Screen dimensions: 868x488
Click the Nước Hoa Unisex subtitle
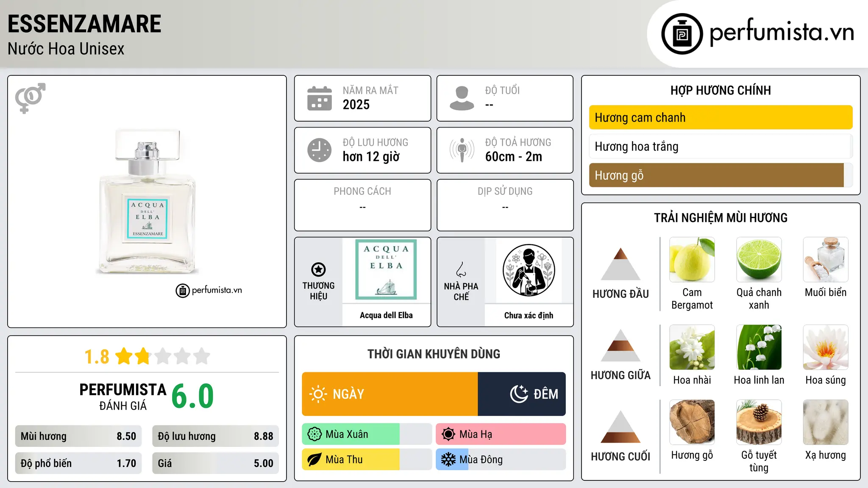[x=66, y=49]
